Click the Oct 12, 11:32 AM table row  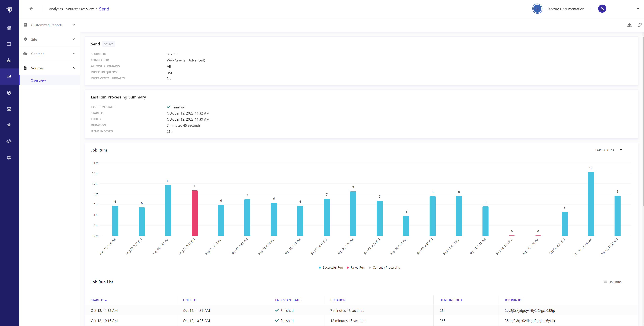pos(362,310)
